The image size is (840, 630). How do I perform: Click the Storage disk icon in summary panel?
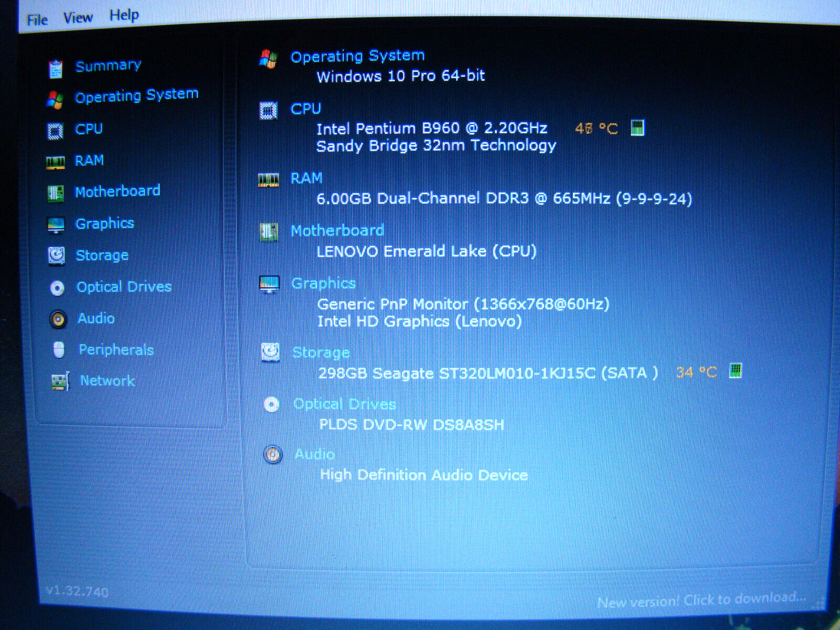pyautogui.click(x=270, y=352)
